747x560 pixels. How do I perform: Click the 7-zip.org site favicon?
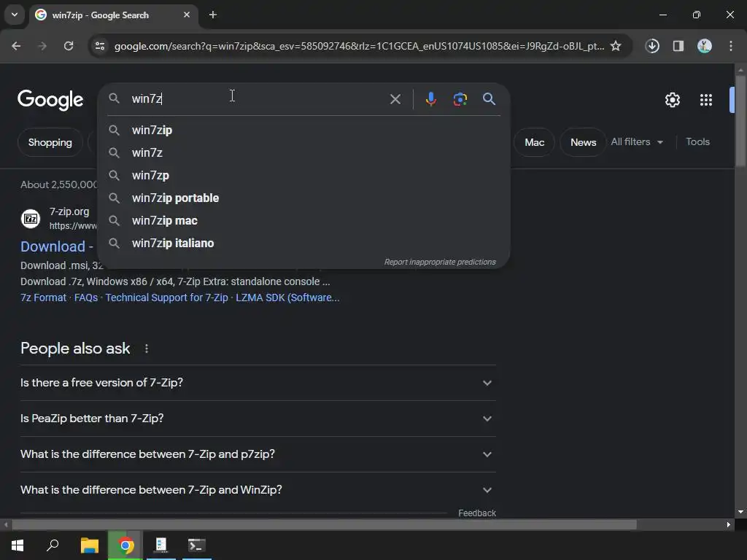(31, 219)
